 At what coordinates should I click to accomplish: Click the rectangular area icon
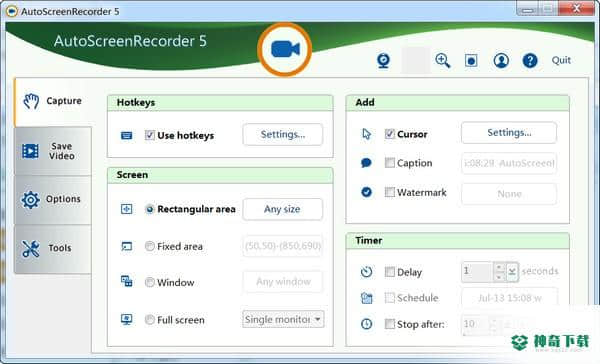(x=127, y=209)
